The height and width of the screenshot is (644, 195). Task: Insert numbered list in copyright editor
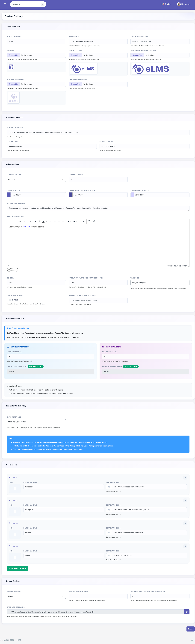coord(74,222)
